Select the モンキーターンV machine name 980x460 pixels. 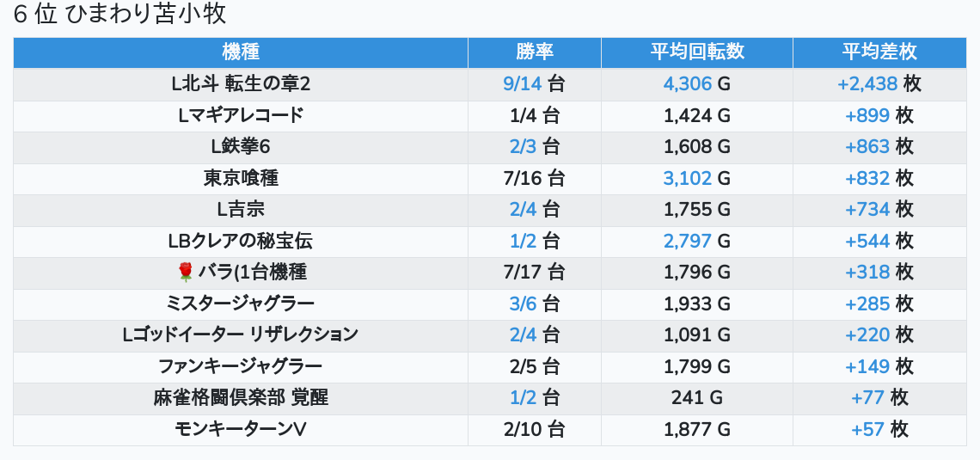pos(241,429)
